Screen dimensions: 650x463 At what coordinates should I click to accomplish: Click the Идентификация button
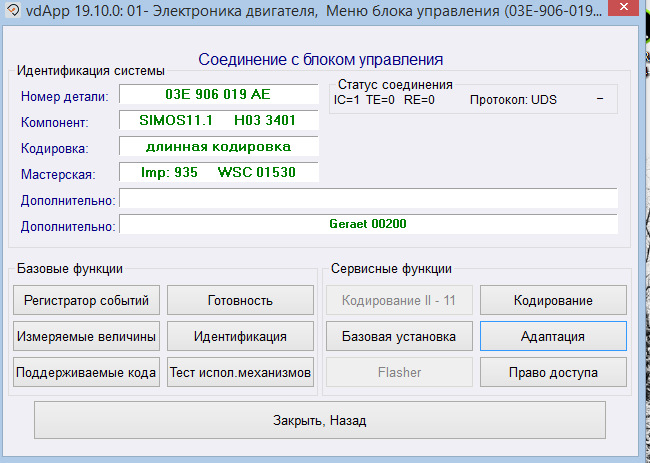(x=240, y=336)
